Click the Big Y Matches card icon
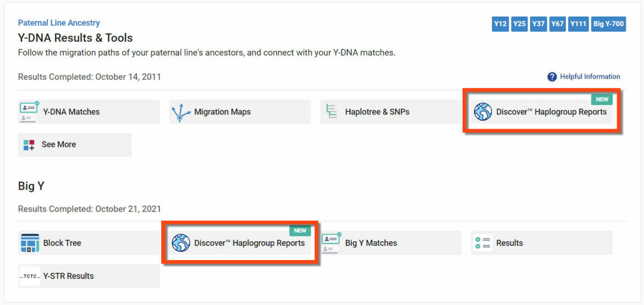This screenshot has width=644, height=305. pyautogui.click(x=332, y=242)
